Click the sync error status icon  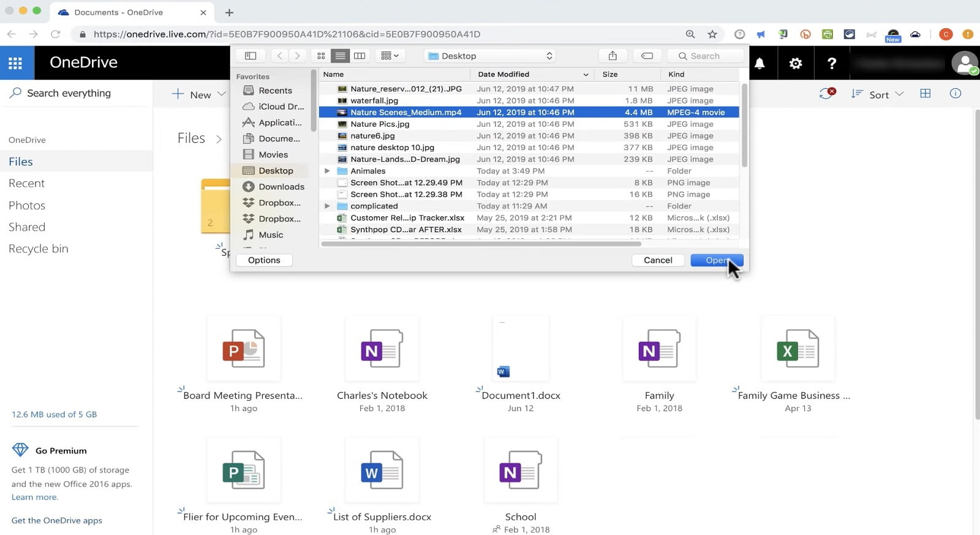(827, 94)
